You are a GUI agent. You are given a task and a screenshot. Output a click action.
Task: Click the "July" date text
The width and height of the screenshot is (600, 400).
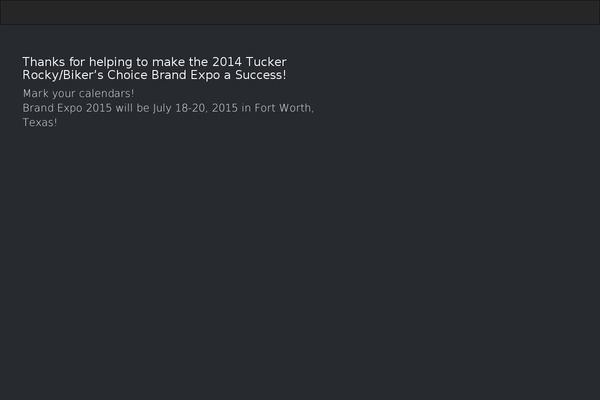tap(162, 108)
